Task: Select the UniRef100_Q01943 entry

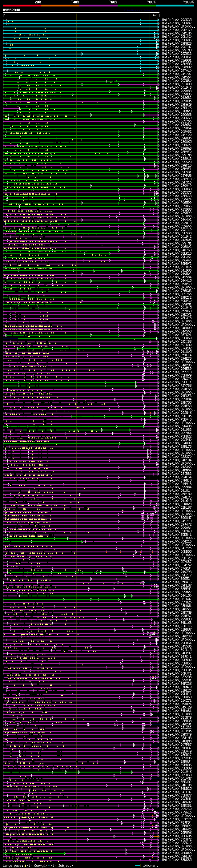Action: [177, 88]
